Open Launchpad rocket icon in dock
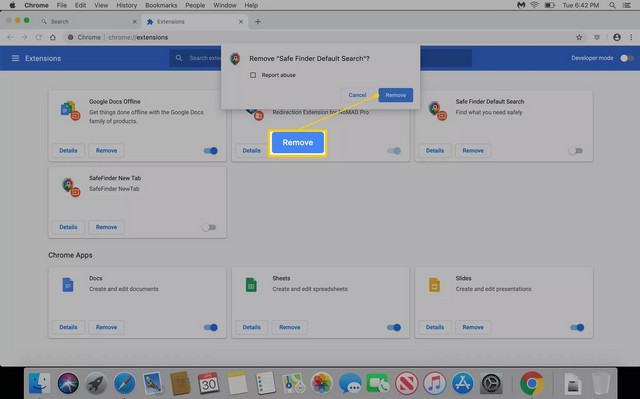The image size is (640, 399). 96,383
